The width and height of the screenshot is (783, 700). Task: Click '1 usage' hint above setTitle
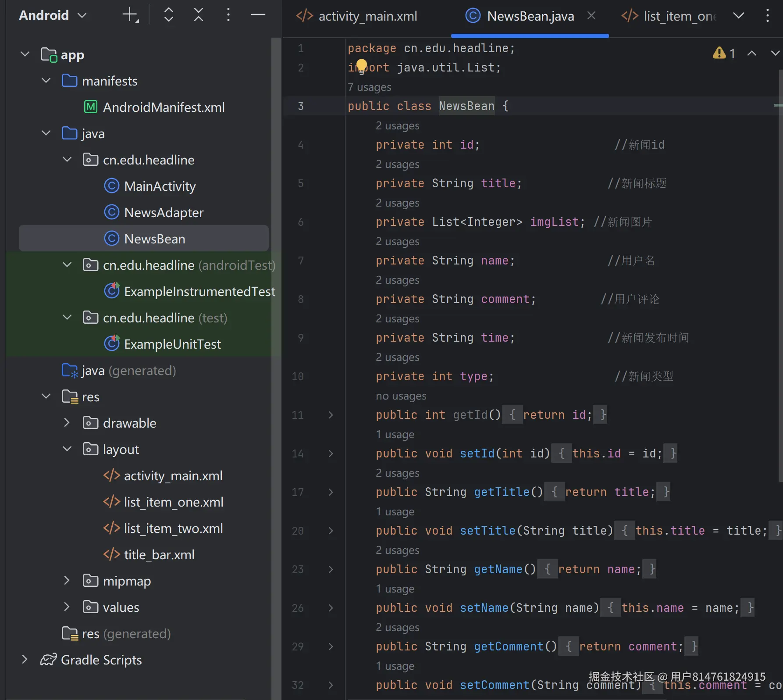395,511
